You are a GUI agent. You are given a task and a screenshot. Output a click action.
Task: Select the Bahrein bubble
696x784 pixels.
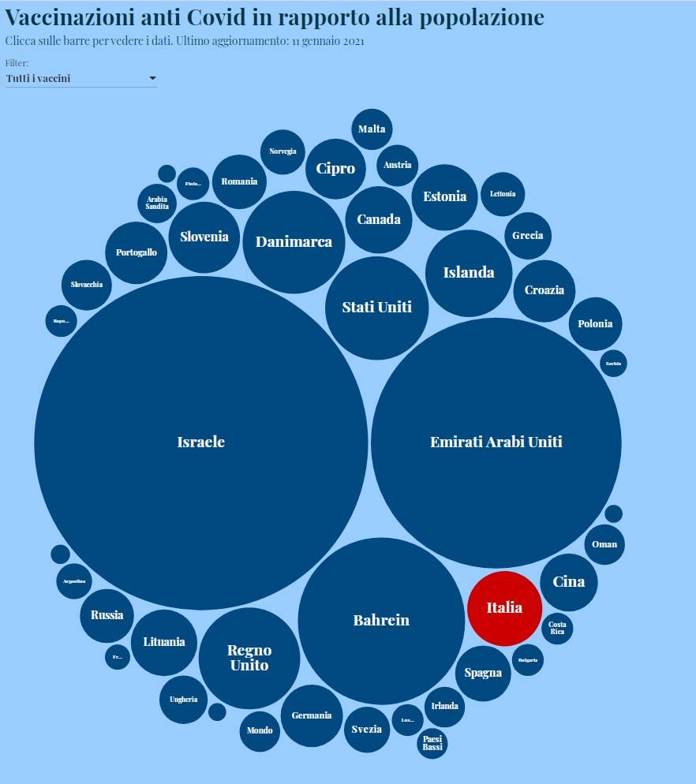click(x=381, y=621)
